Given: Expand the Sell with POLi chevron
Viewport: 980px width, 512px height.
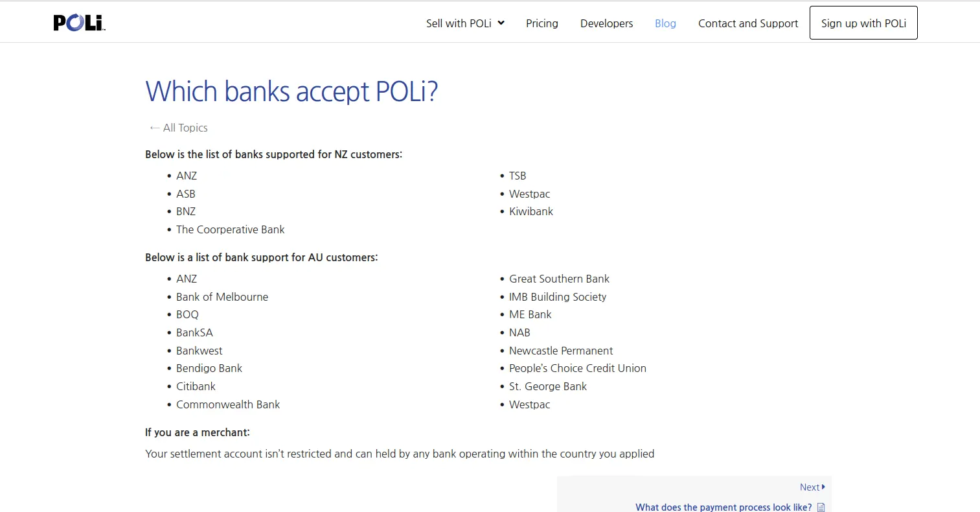Looking at the screenshot, I should coord(501,23).
